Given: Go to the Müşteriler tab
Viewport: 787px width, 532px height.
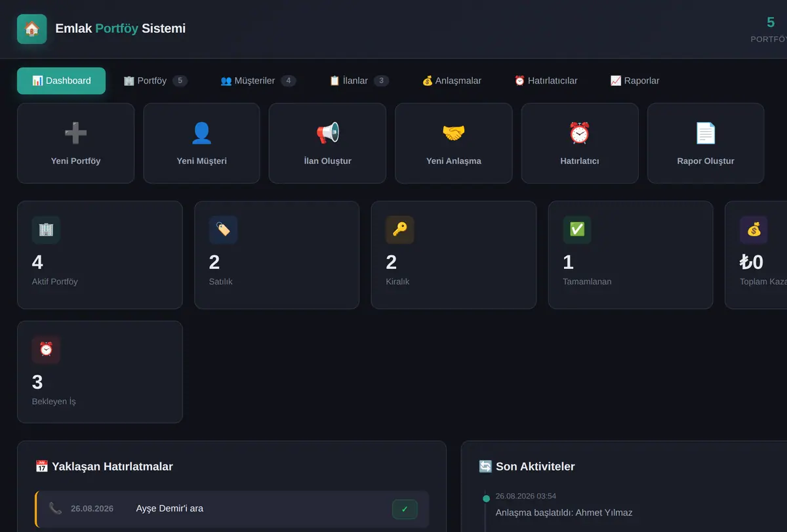Looking at the screenshot, I should (258, 81).
